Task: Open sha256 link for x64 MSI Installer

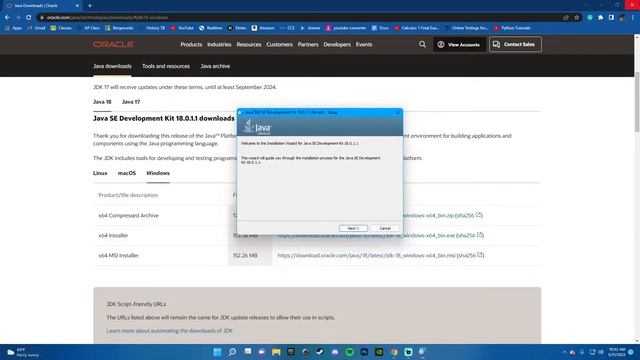Action: click(471, 256)
